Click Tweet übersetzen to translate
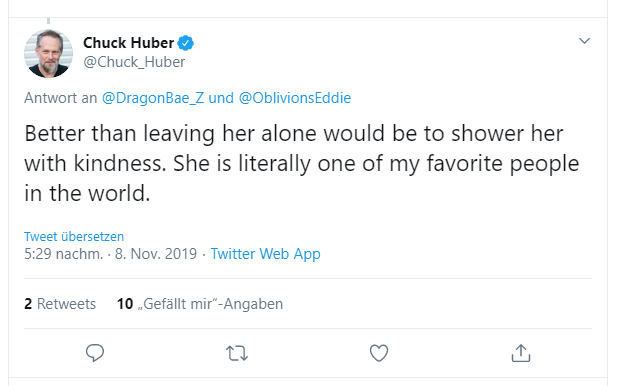 (x=74, y=236)
